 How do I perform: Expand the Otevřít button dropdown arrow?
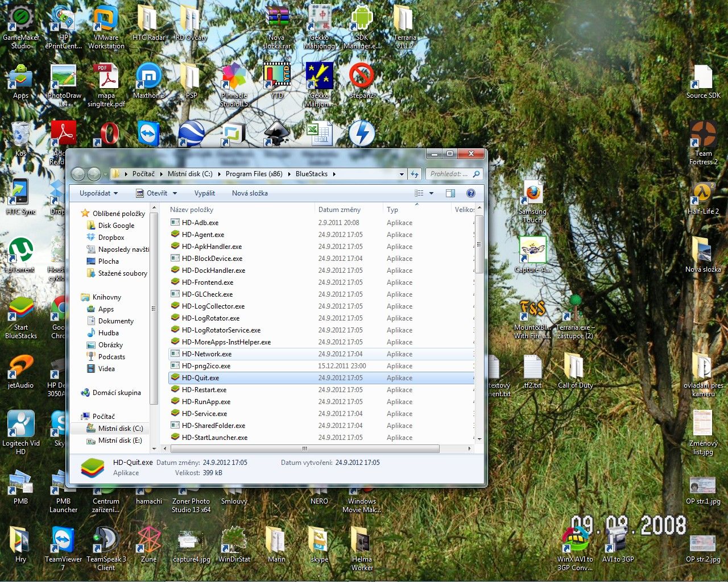pyautogui.click(x=175, y=193)
